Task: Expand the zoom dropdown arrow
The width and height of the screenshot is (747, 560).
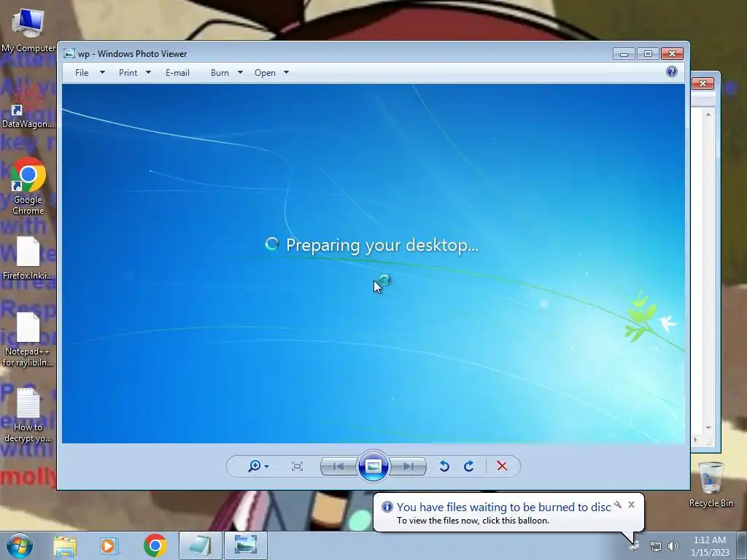Action: [267, 466]
